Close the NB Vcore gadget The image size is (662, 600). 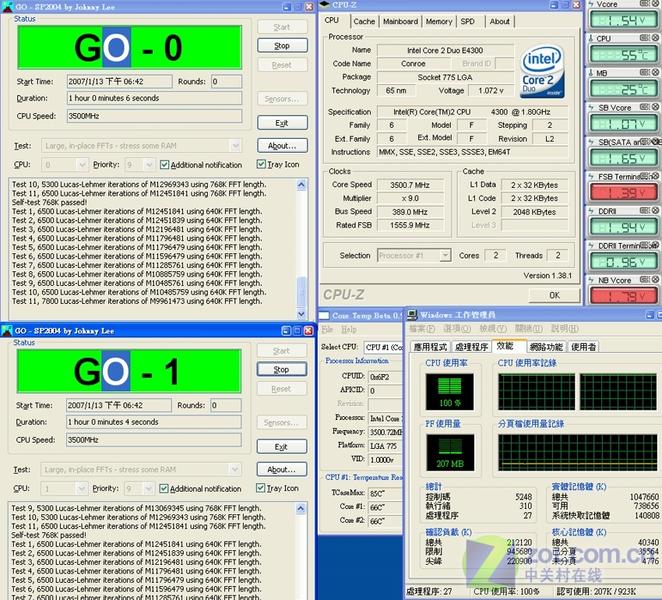click(x=655, y=280)
